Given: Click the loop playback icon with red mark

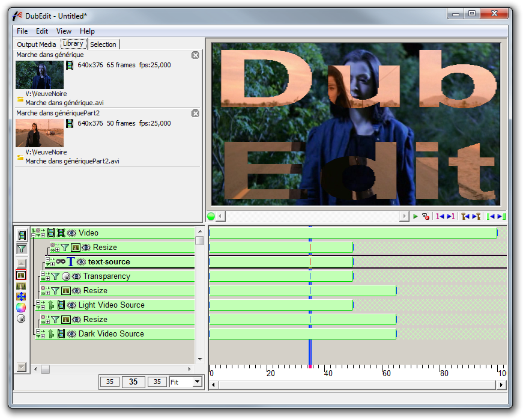Looking at the screenshot, I should click(x=425, y=216).
